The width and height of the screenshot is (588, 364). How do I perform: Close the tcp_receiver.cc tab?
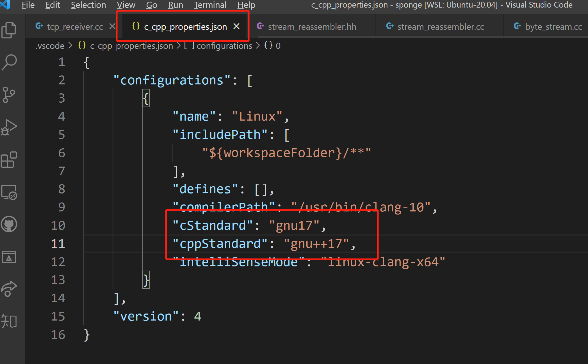[112, 26]
